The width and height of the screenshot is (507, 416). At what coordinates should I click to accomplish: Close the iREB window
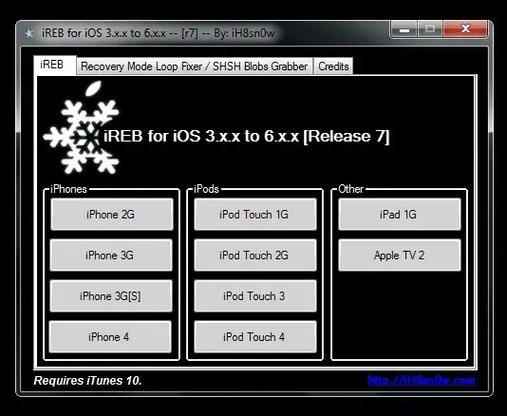point(465,29)
